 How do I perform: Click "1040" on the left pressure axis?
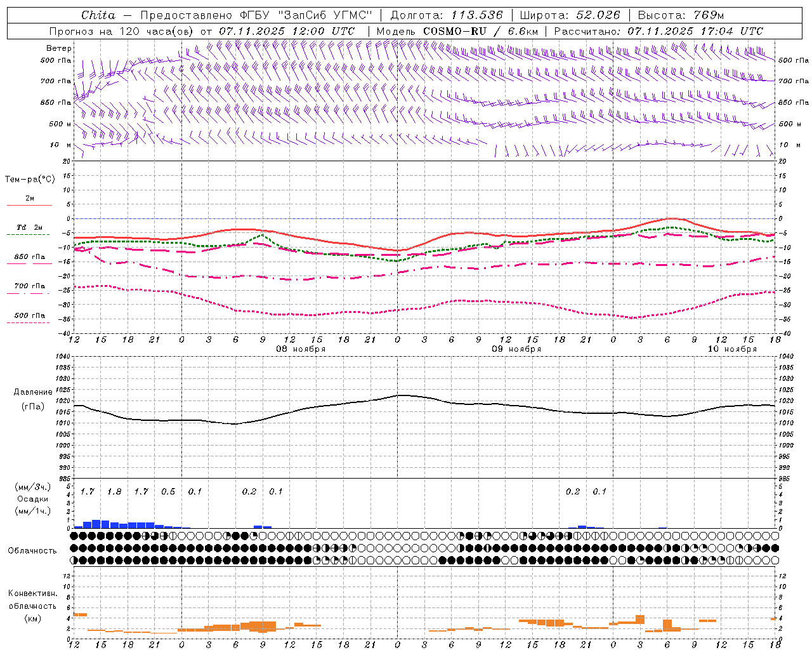pos(62,357)
